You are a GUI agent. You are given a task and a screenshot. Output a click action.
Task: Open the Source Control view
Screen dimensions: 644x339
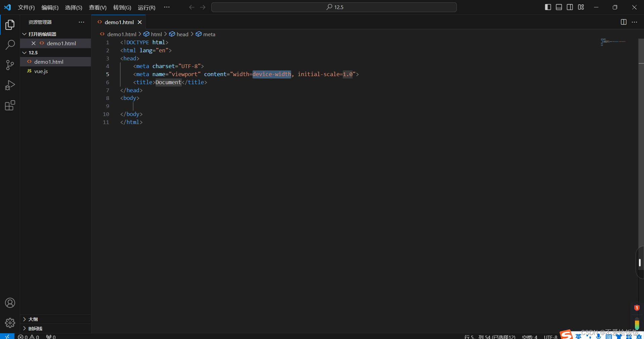10,65
